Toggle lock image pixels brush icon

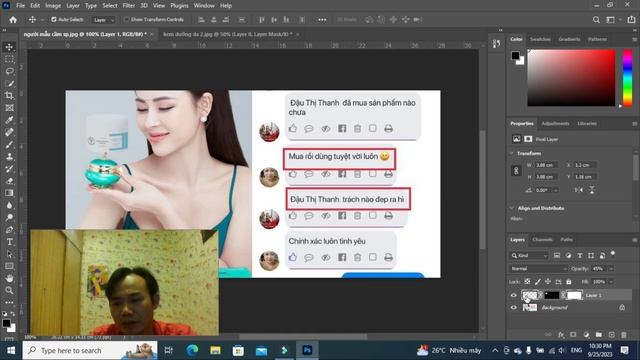point(538,282)
